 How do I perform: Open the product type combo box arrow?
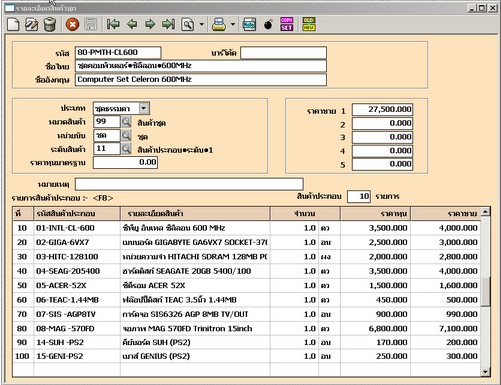tap(144, 108)
